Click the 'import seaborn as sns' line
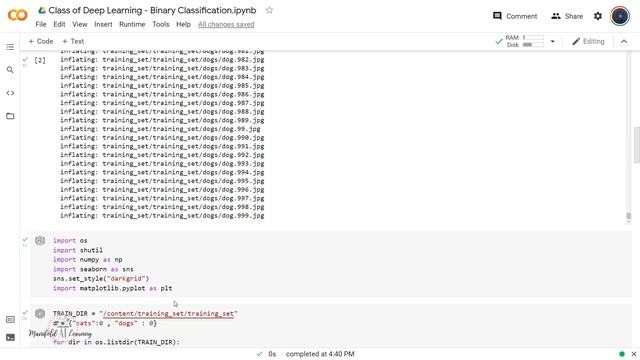The width and height of the screenshot is (640, 360). (x=93, y=269)
